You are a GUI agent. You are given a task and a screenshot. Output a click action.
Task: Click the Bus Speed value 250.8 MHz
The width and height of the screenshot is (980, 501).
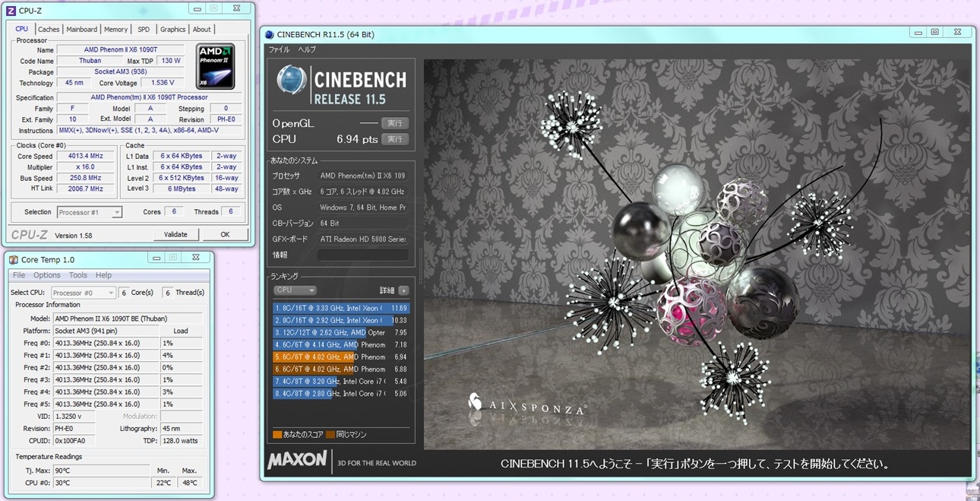click(x=85, y=178)
